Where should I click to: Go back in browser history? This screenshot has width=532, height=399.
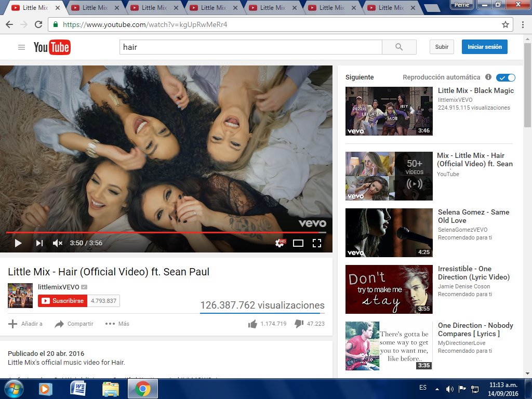9,24
